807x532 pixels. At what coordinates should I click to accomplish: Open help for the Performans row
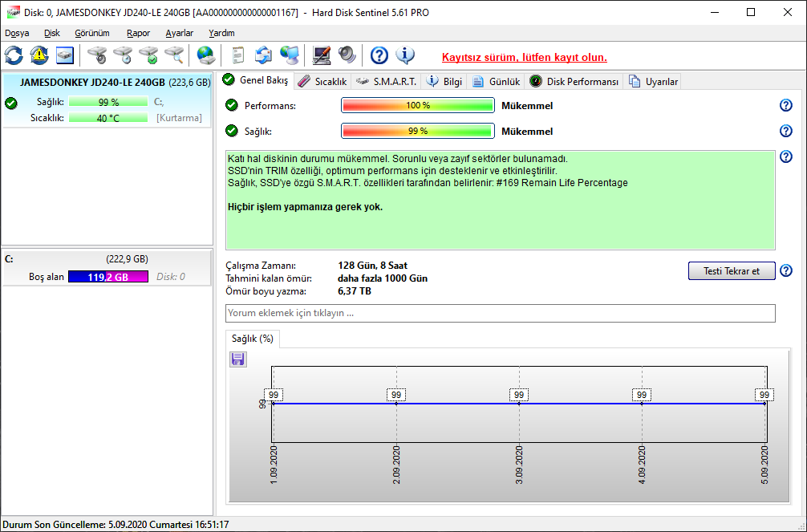785,106
